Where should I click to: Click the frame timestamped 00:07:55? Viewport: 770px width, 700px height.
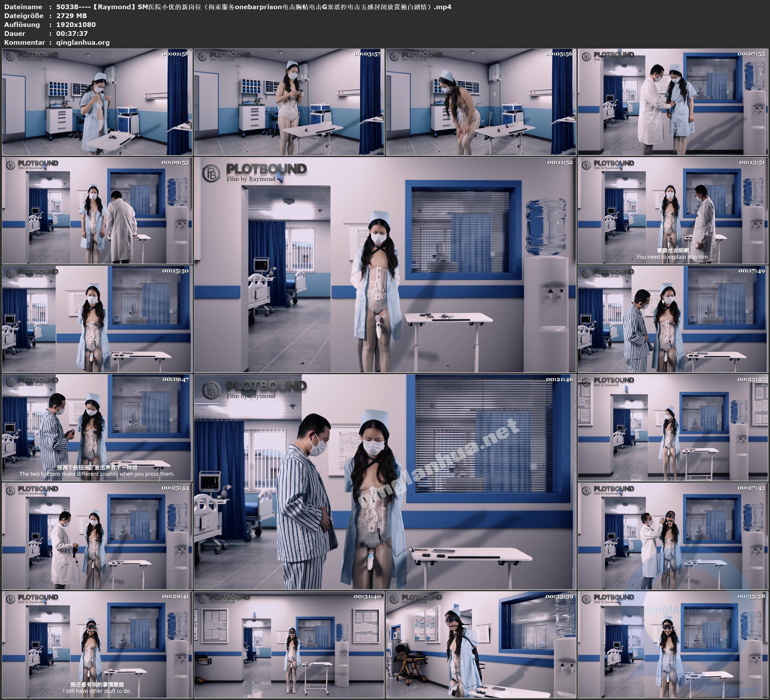click(673, 102)
